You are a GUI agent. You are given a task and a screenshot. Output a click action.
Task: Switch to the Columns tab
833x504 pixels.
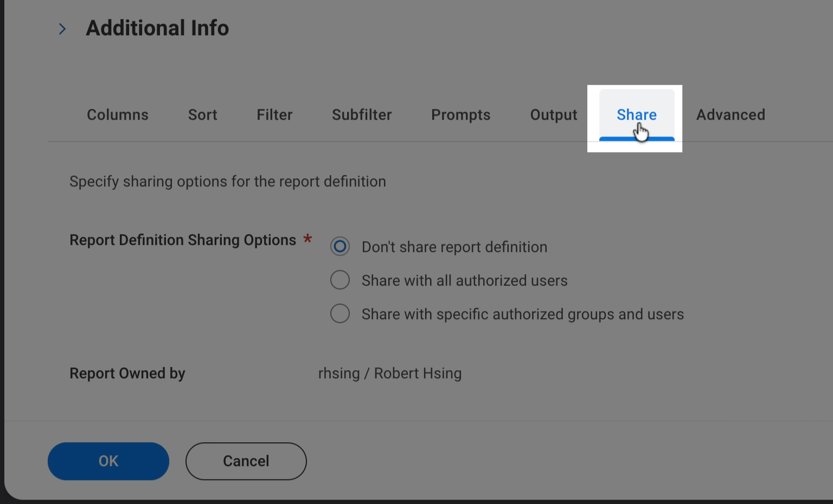[x=118, y=115]
